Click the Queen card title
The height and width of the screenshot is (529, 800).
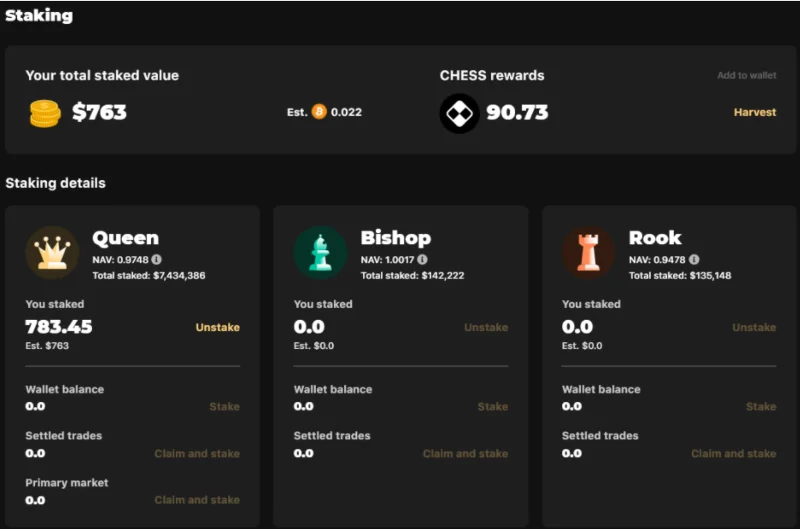pyautogui.click(x=126, y=238)
